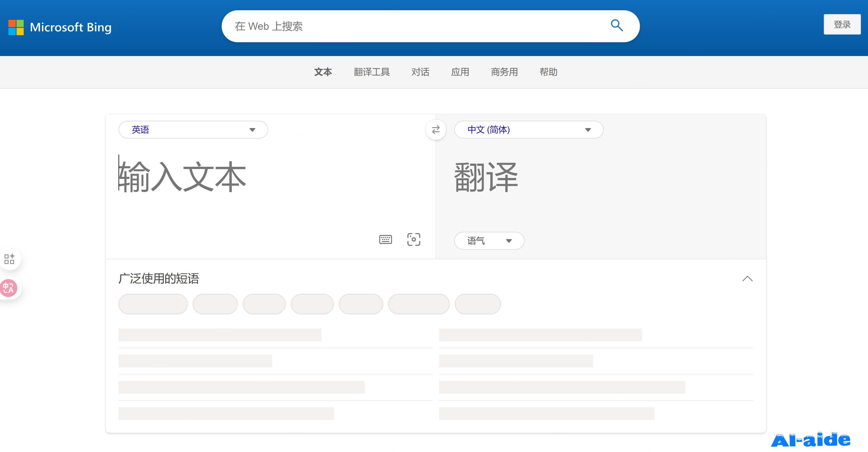
Task: Switch to the 对话 tab
Action: point(421,72)
